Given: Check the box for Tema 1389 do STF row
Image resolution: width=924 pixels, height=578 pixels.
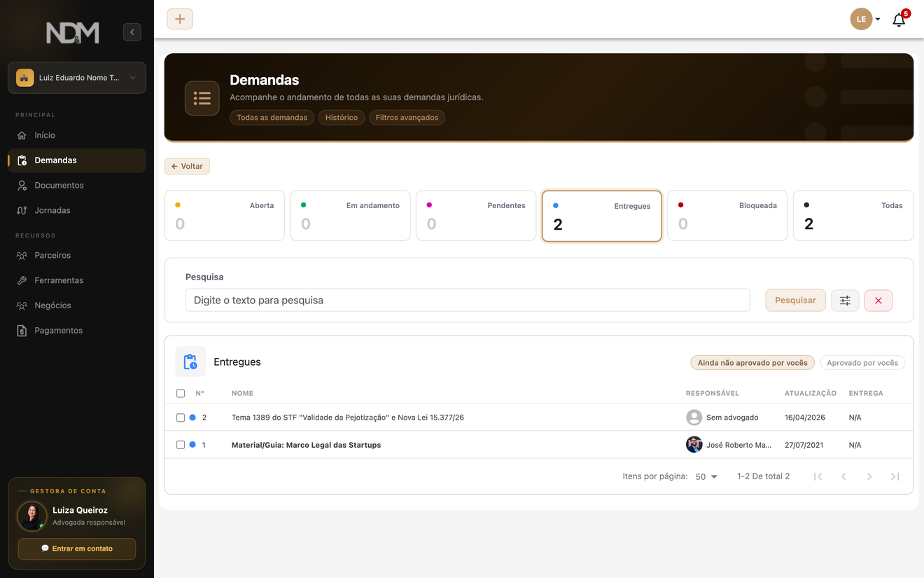Looking at the screenshot, I should point(181,418).
